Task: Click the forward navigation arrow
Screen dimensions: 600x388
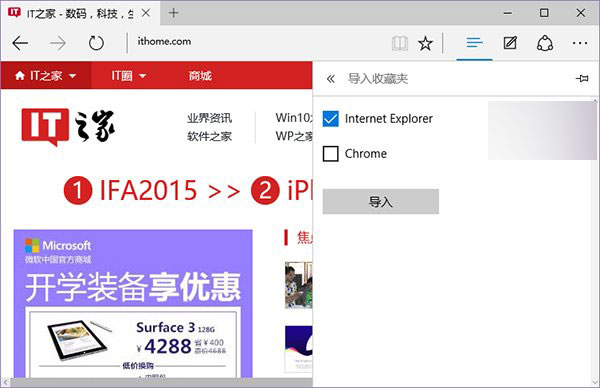Action: tap(58, 43)
